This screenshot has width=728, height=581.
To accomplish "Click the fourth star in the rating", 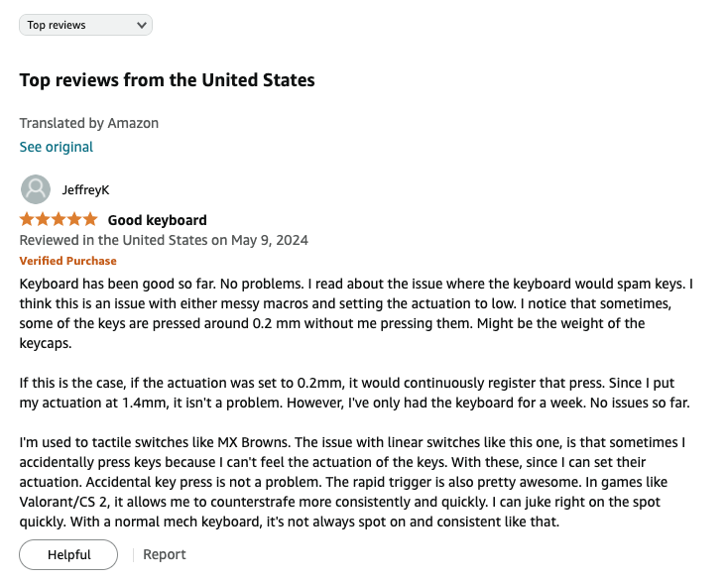I will 74,219.
